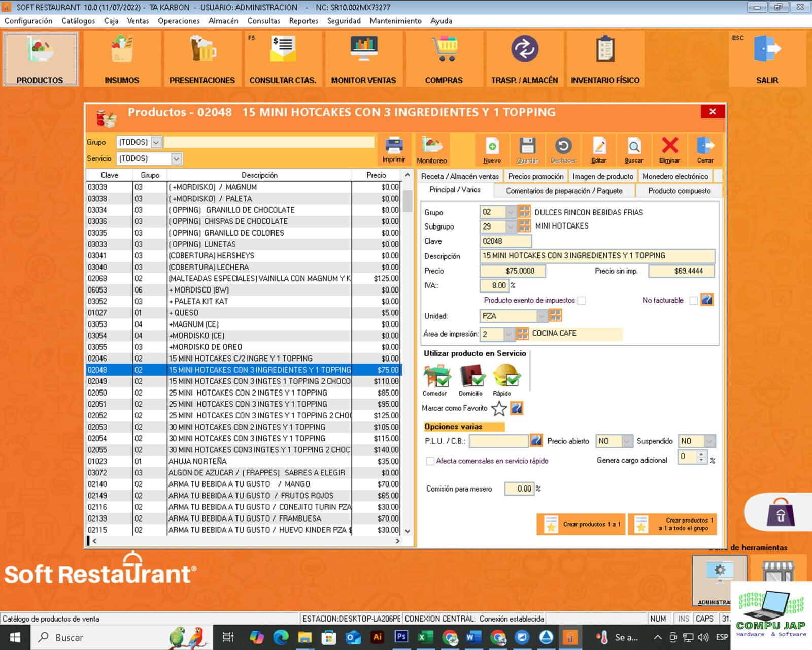Click the Precio $75.0000 field
This screenshot has height=650, width=812.
coord(513,271)
